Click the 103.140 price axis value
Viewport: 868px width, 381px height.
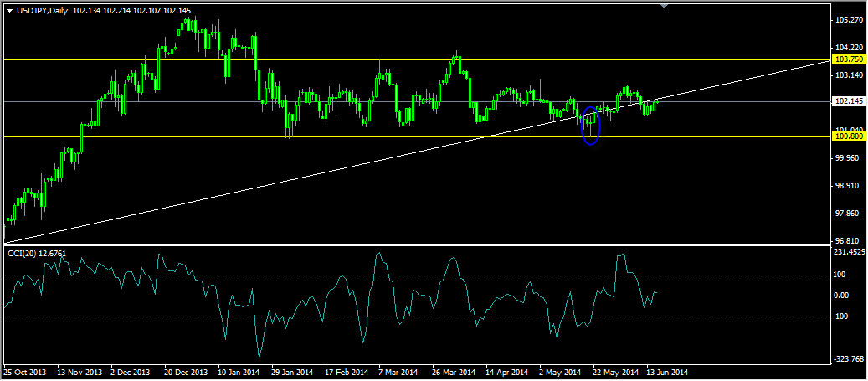849,75
